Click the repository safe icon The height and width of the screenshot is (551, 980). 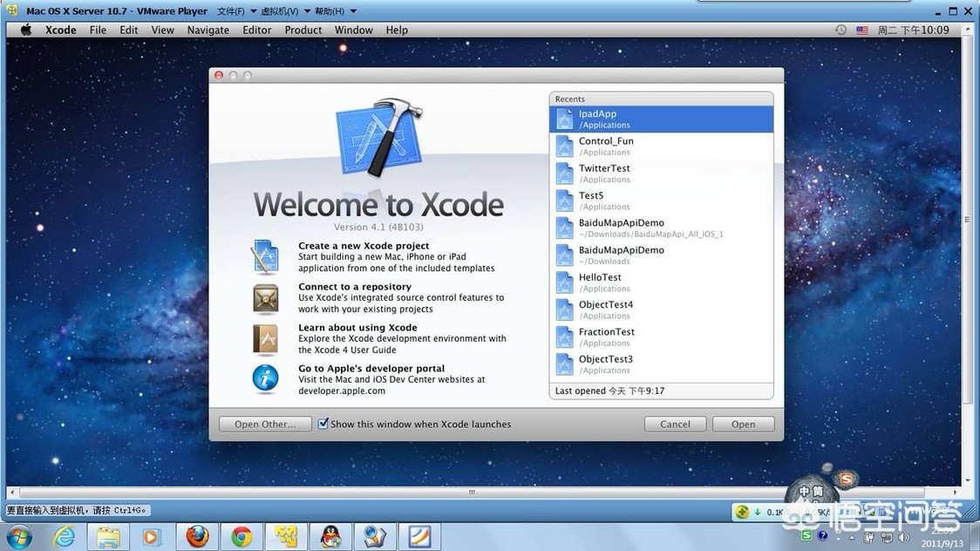(x=266, y=298)
